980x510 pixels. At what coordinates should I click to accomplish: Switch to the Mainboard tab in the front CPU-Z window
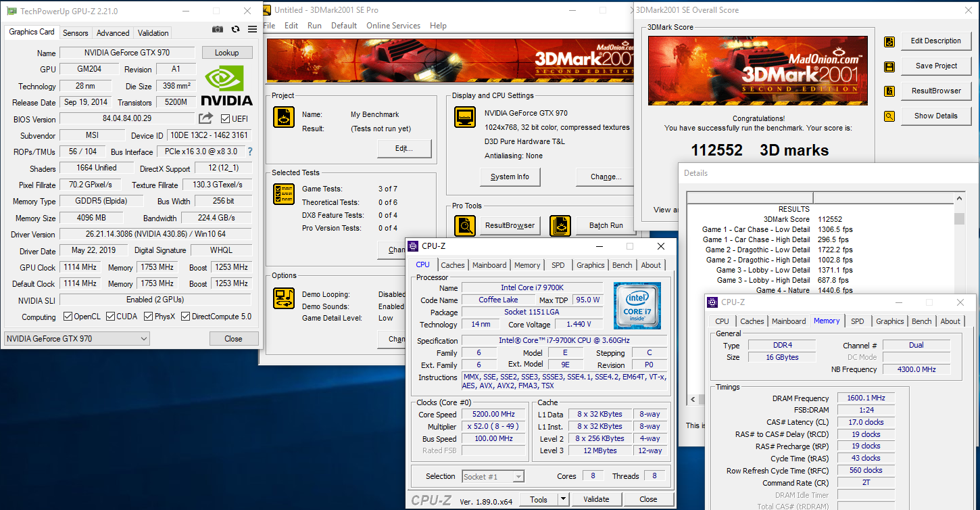(489, 265)
